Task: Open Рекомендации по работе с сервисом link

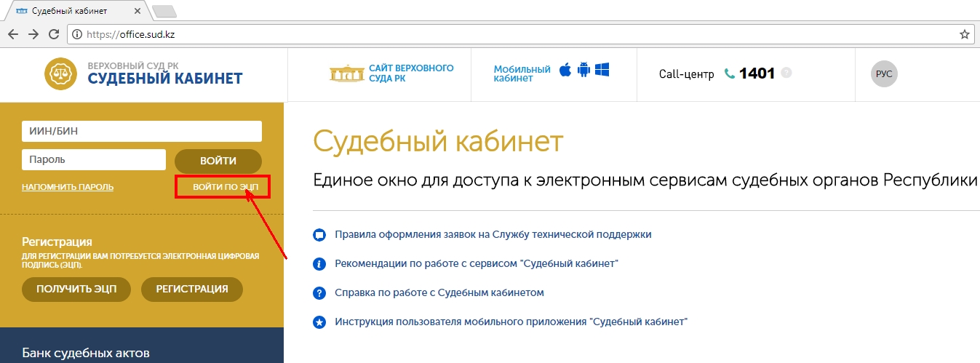Action: pos(477,263)
